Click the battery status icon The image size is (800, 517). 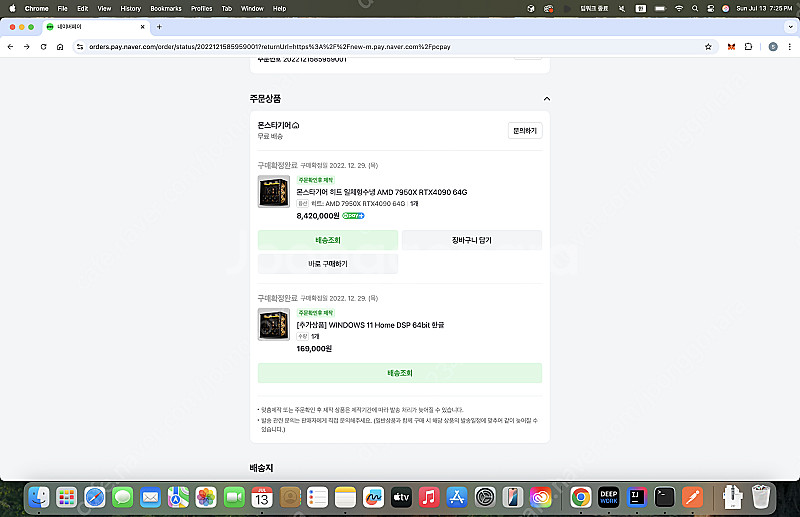[x=660, y=8]
